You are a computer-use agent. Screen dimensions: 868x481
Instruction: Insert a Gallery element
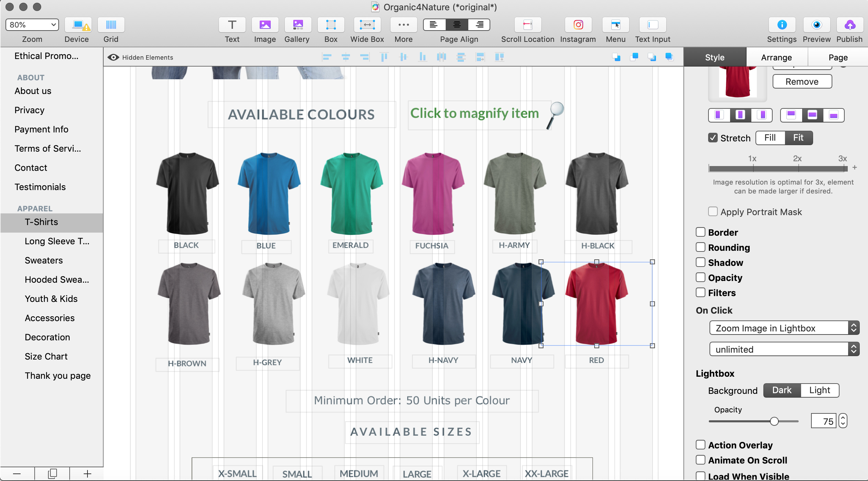pos(297,25)
